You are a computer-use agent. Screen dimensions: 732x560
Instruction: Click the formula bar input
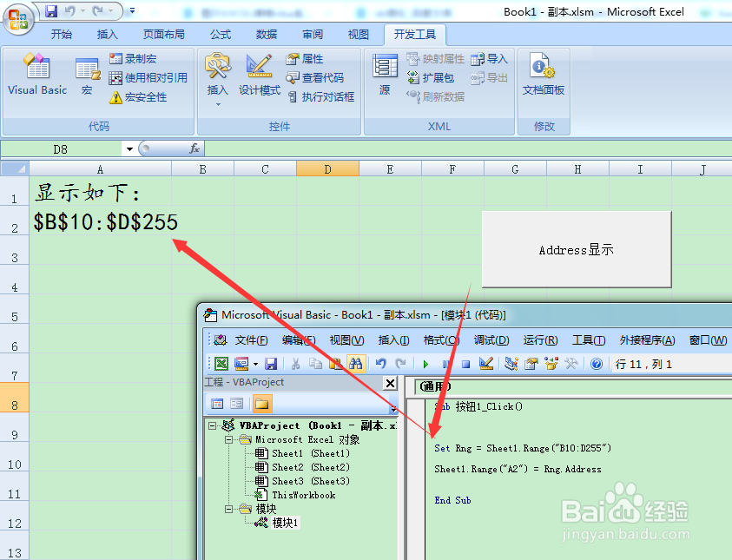468,148
